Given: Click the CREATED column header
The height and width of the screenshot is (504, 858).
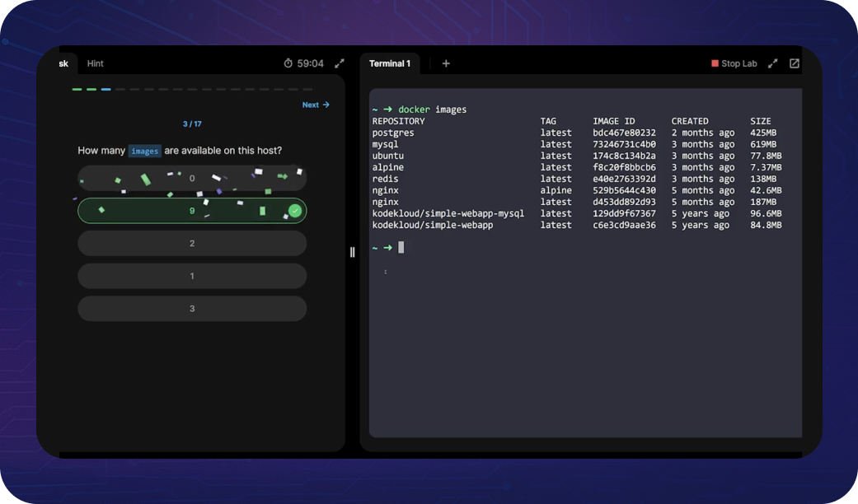Looking at the screenshot, I should coord(690,121).
